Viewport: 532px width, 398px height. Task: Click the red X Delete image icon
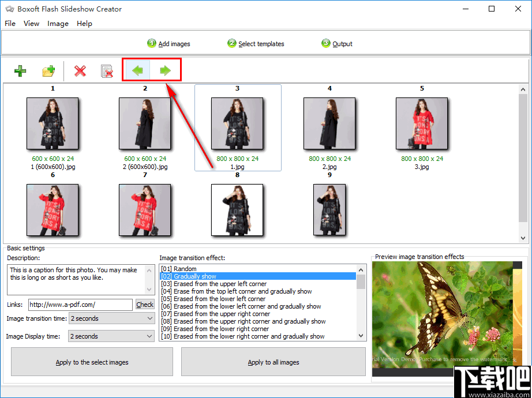[x=80, y=70]
